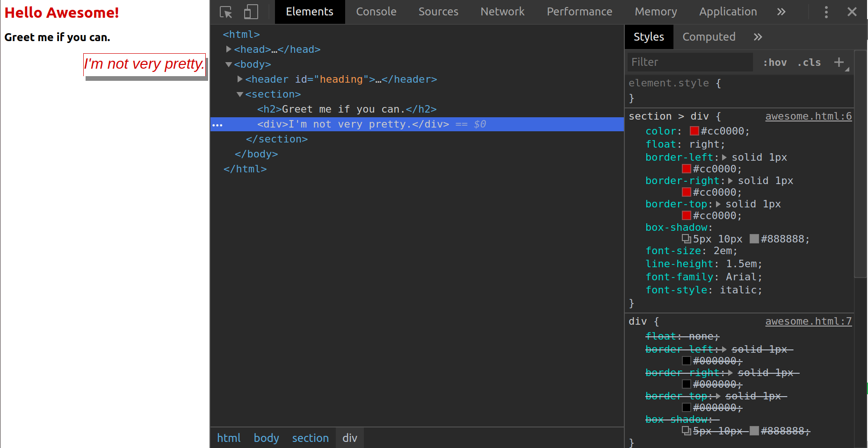Open awesome.html:7 source link
868x448 pixels.
[x=808, y=321]
